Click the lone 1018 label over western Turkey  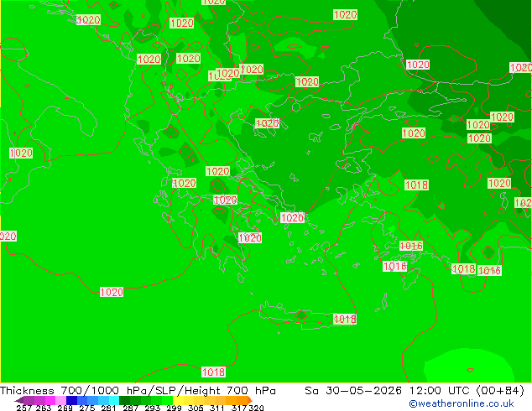click(417, 185)
